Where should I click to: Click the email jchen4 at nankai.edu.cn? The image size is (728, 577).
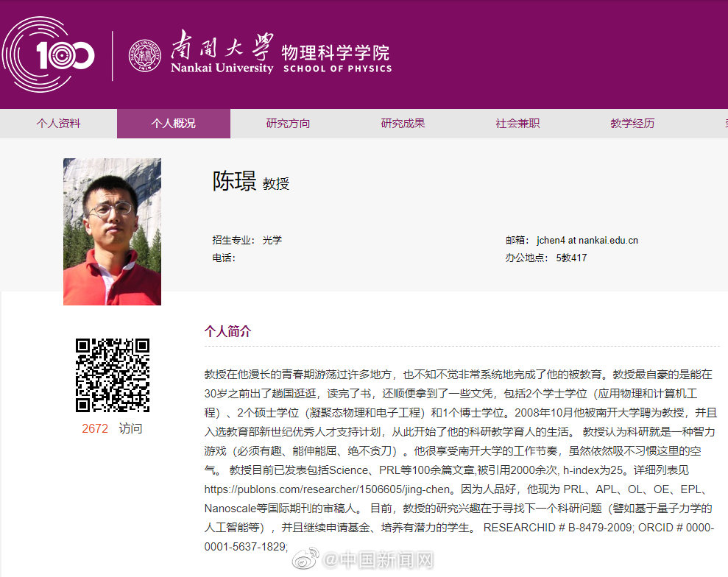tap(587, 241)
